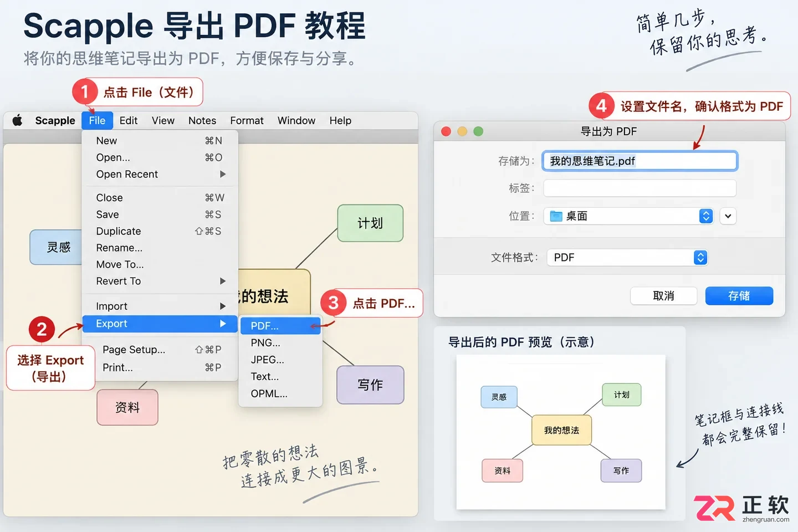Select PDF... in the Export submenu
This screenshot has width=798, height=532.
(280, 326)
